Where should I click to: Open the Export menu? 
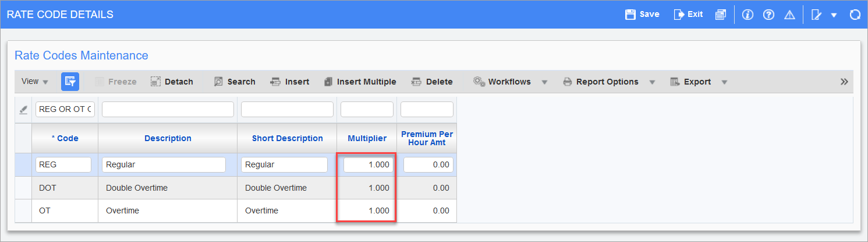[690, 82]
